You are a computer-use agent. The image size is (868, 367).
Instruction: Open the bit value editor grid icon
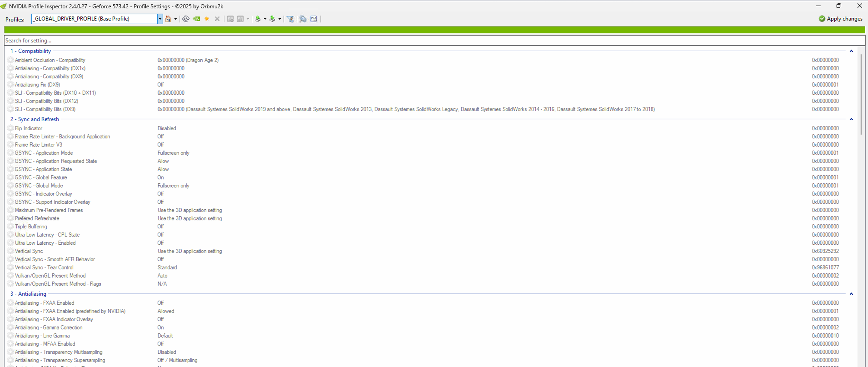pos(314,19)
